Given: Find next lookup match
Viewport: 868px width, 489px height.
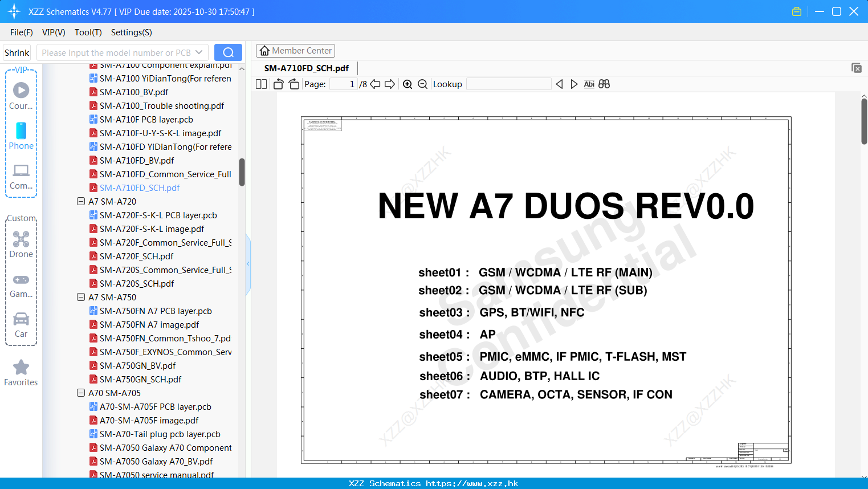Looking at the screenshot, I should 574,84.
